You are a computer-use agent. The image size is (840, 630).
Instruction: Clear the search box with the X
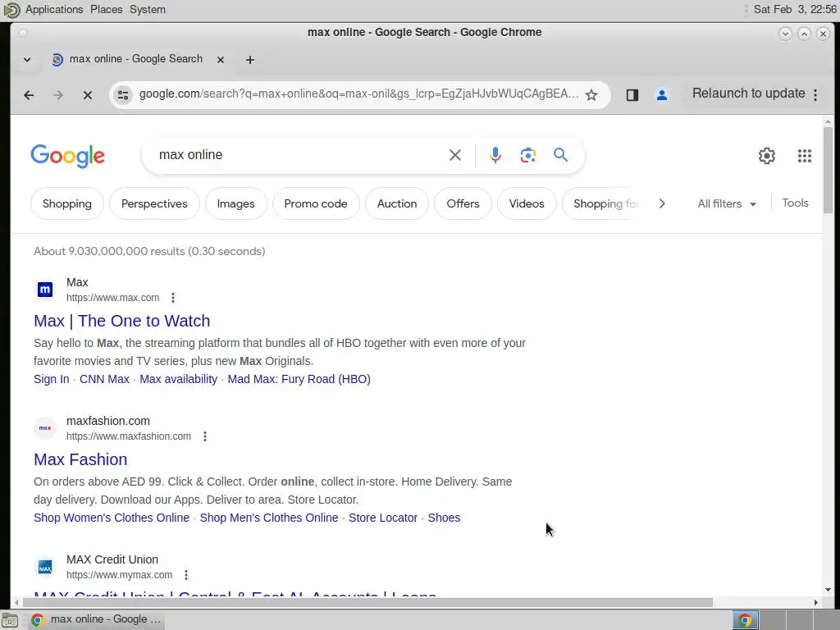click(x=454, y=155)
